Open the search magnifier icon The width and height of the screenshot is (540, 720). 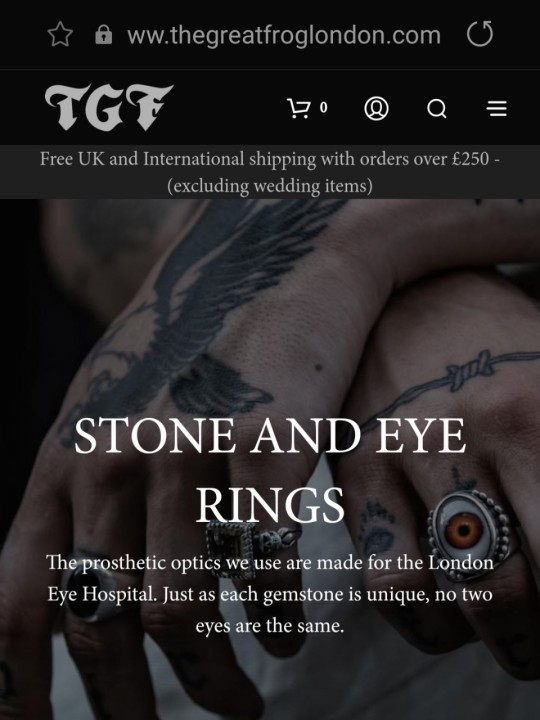[x=437, y=109]
